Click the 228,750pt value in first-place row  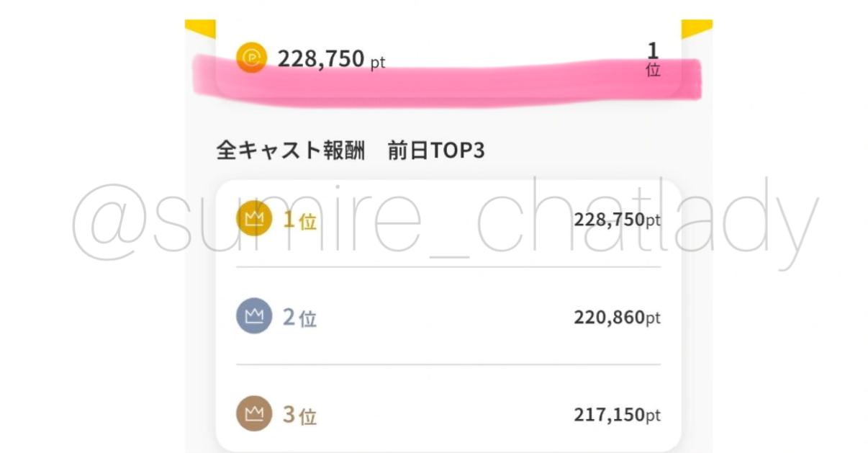click(x=617, y=220)
